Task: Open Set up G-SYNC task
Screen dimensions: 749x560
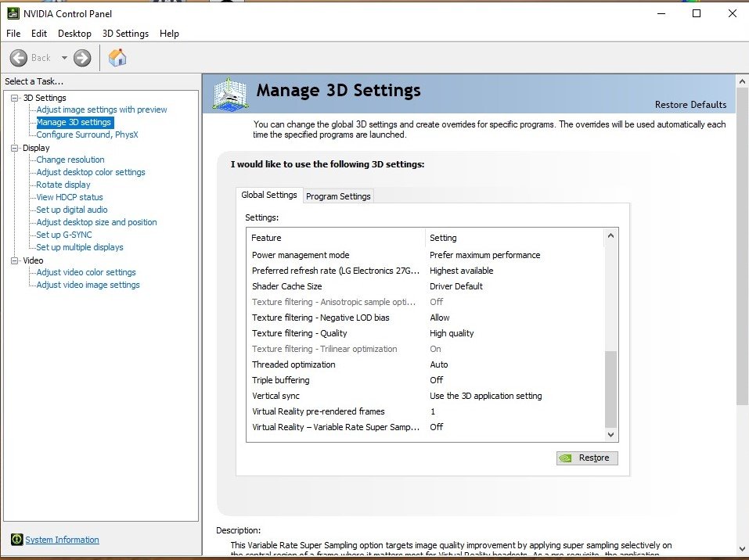Action: (64, 235)
